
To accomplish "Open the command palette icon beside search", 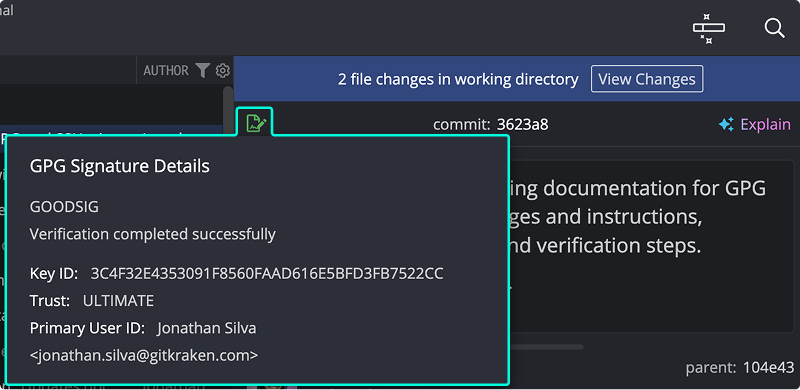I will tap(709, 29).
